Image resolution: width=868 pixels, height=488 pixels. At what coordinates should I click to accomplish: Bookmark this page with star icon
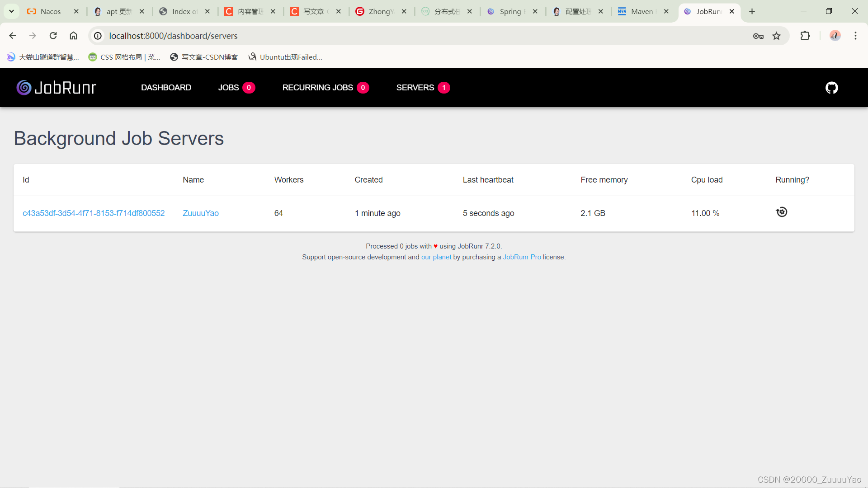click(x=776, y=36)
